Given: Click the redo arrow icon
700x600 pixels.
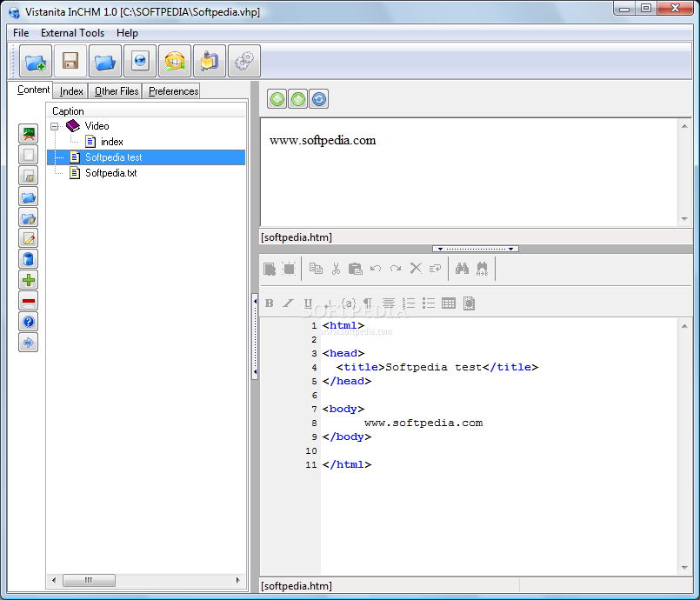Looking at the screenshot, I should (396, 269).
